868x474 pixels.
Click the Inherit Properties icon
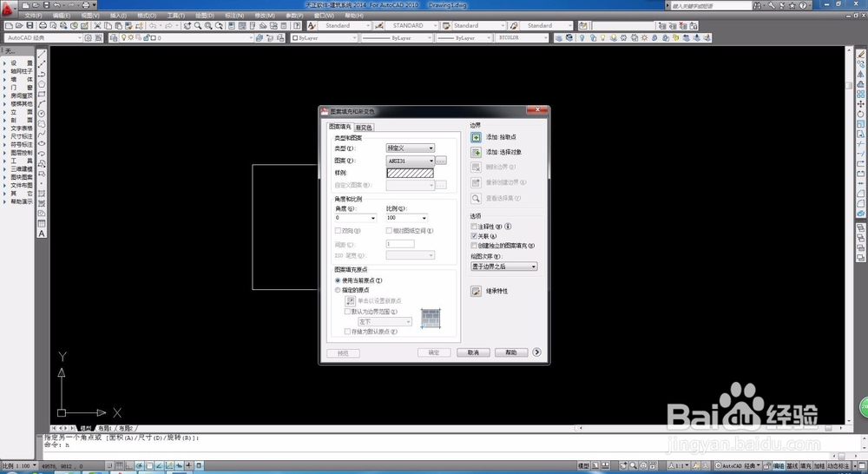pos(476,292)
